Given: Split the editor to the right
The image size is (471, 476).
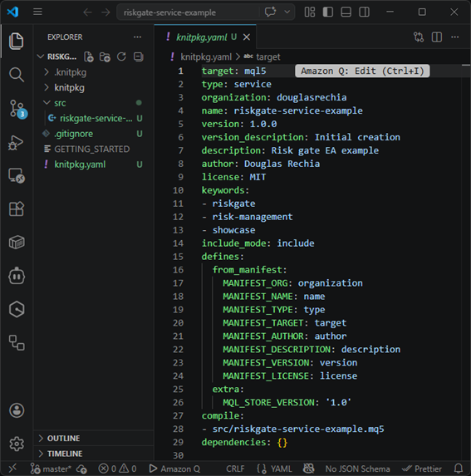Looking at the screenshot, I should pyautogui.click(x=437, y=37).
